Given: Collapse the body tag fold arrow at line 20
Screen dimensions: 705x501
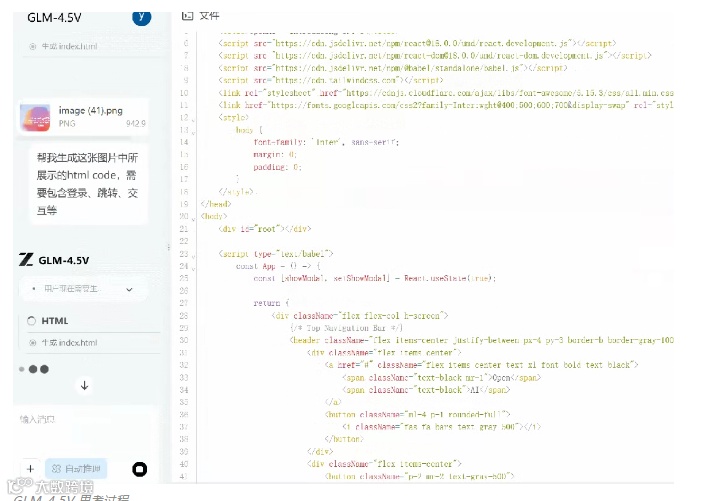Looking at the screenshot, I should point(193,219).
